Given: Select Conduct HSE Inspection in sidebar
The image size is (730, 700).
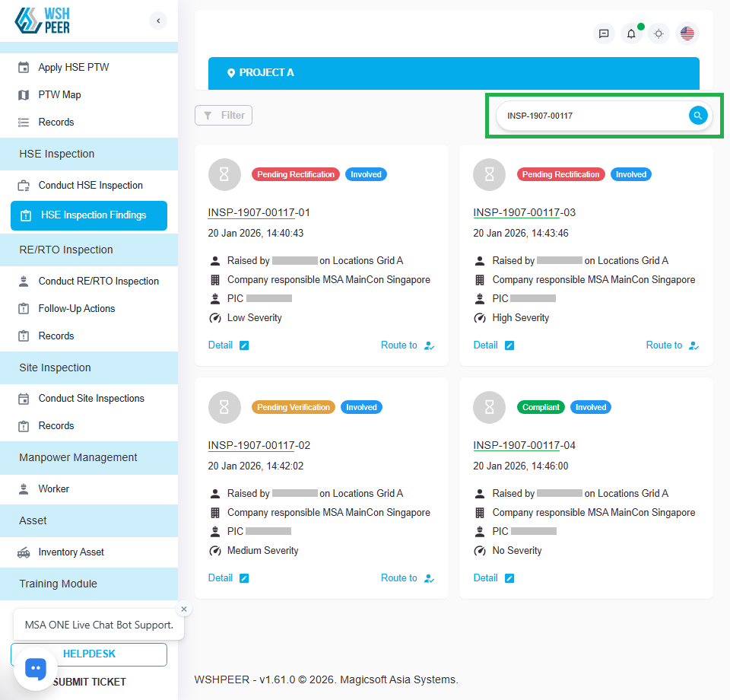Looking at the screenshot, I should pos(90,185).
